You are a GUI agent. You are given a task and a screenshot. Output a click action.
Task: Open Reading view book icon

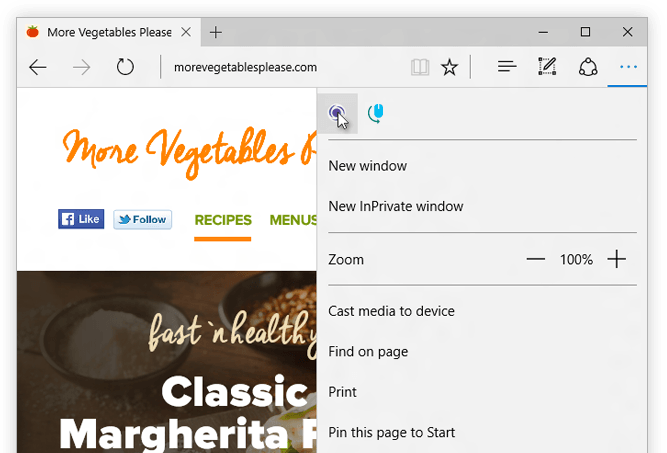click(x=419, y=67)
